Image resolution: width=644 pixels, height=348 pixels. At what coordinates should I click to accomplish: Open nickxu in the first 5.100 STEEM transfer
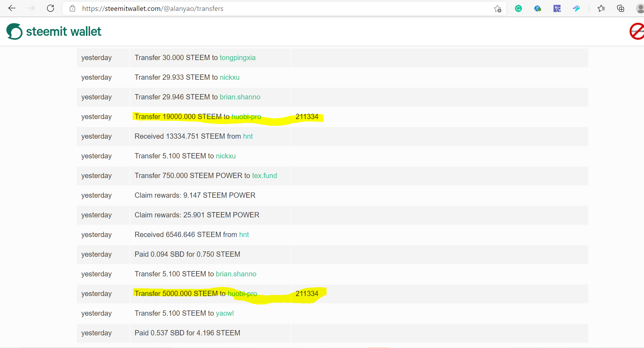(226, 156)
